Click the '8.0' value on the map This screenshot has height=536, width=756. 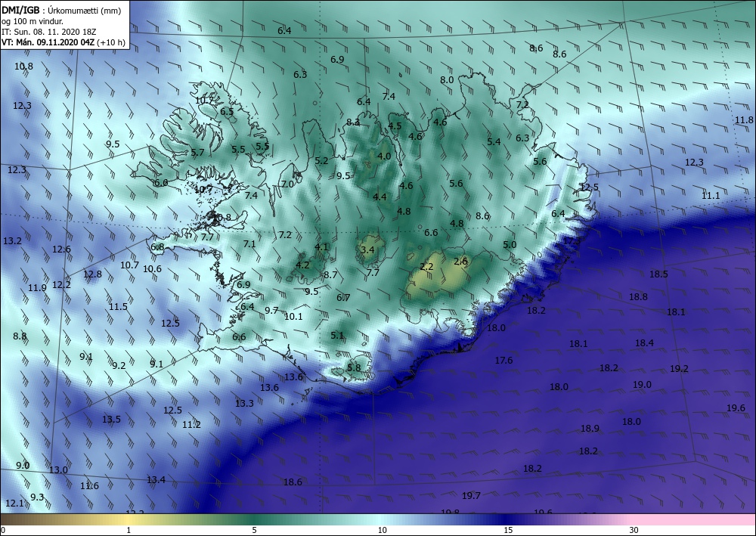[447, 80]
